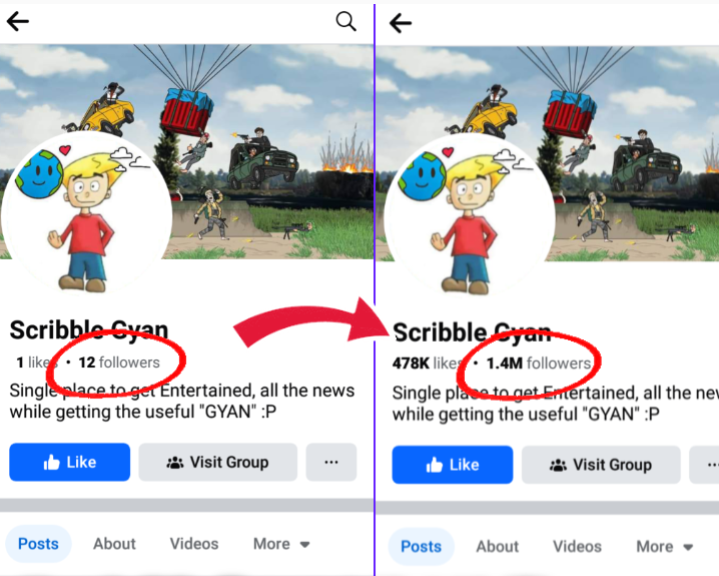This screenshot has height=576, width=719.
Task: Click Visit Group in left panel
Action: tap(218, 462)
